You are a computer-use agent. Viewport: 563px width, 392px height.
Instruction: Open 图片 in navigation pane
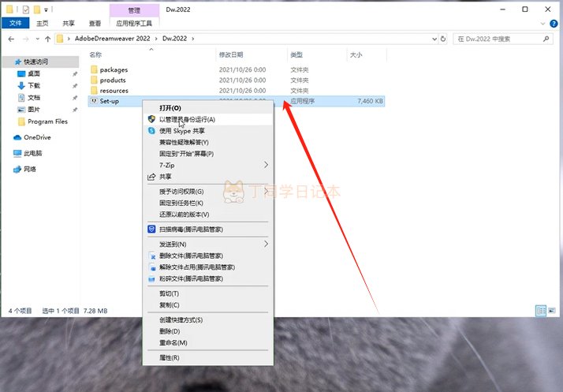[x=34, y=109]
